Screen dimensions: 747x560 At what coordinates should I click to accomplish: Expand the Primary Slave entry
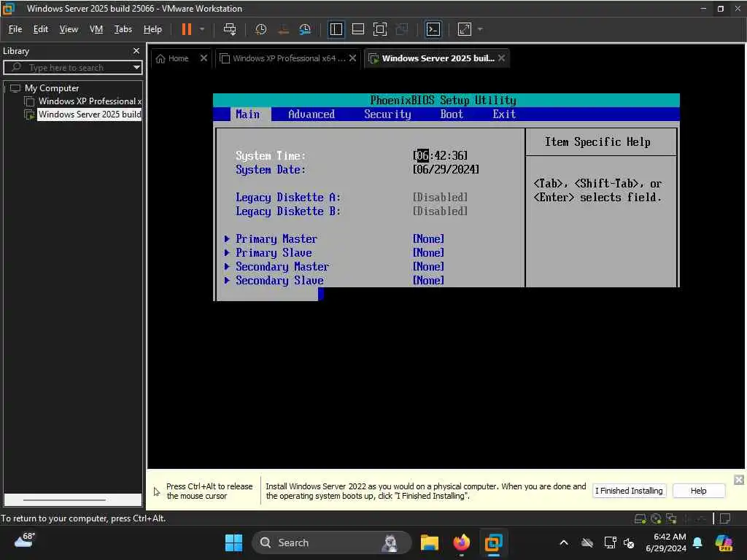tap(268, 253)
